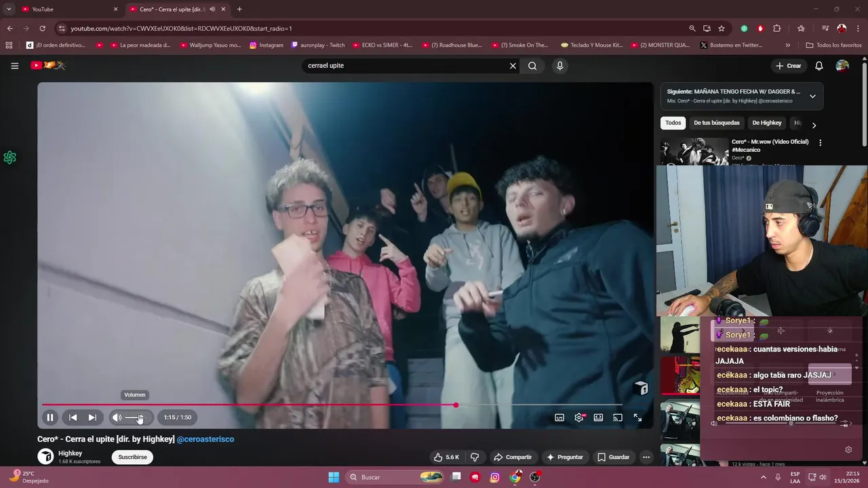This screenshot has width=868, height=488.
Task: Select the 'De Highkey' chip
Action: coord(766,123)
